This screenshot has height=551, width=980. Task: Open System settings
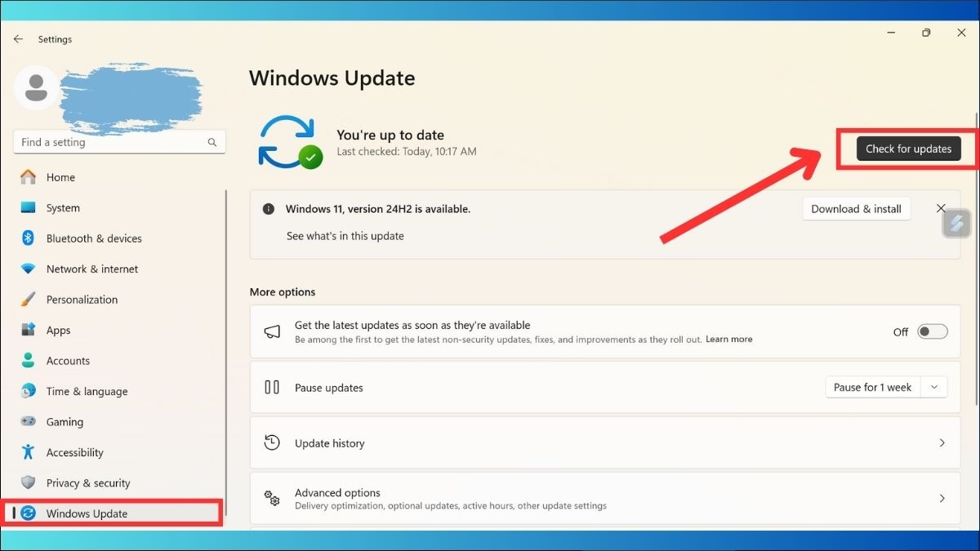tap(63, 207)
